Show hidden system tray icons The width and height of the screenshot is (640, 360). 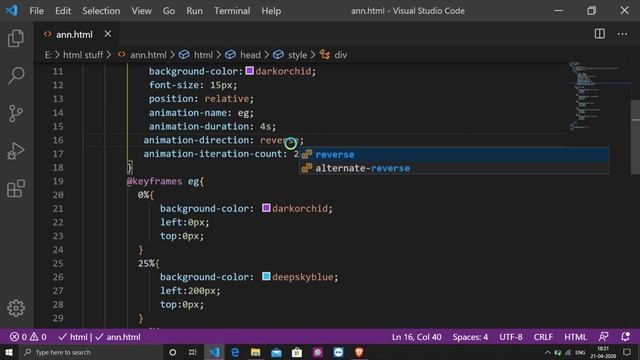[547, 353]
